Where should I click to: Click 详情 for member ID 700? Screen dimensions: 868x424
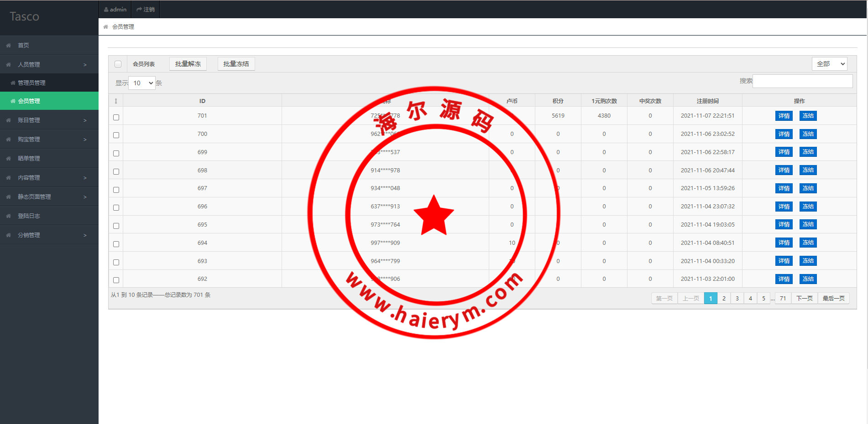784,134
